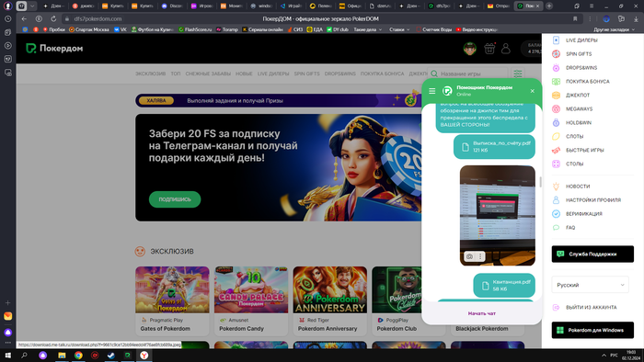Open the Live Дилеры sidebar icon

pyautogui.click(x=556, y=40)
